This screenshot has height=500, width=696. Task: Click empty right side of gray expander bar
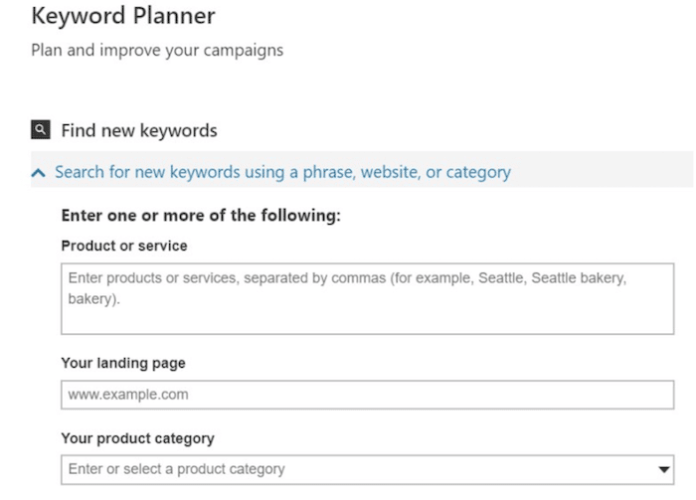click(x=610, y=172)
